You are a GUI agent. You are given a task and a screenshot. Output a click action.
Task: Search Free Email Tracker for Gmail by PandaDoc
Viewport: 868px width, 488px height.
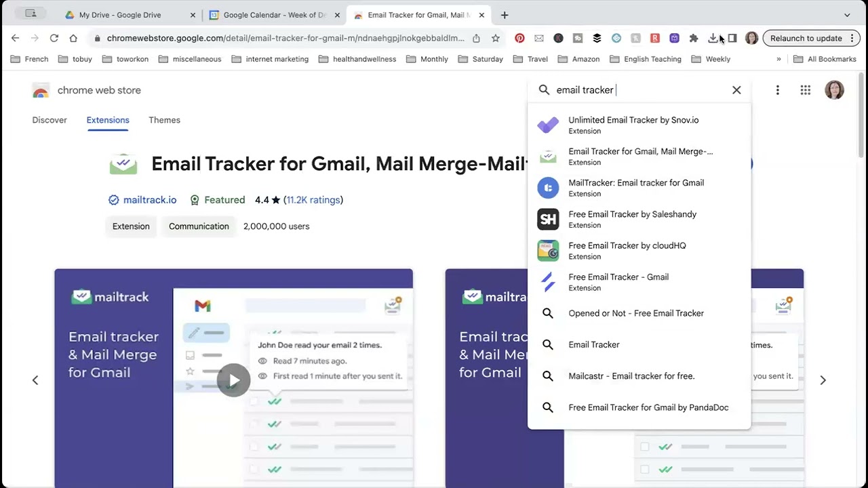pyautogui.click(x=639, y=407)
